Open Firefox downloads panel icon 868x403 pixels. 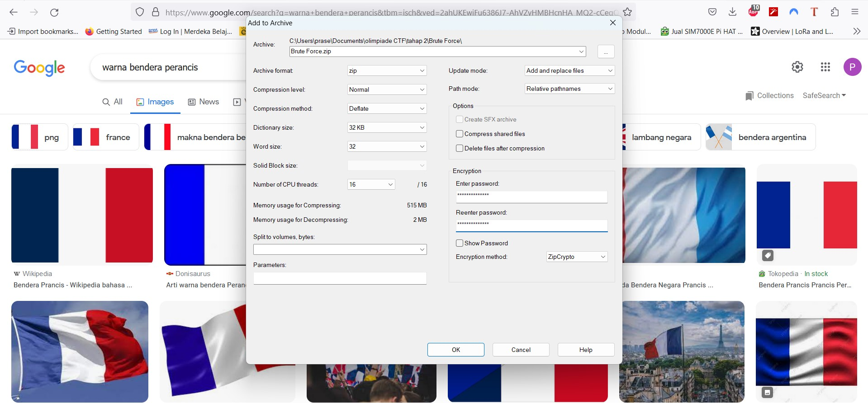[732, 12]
